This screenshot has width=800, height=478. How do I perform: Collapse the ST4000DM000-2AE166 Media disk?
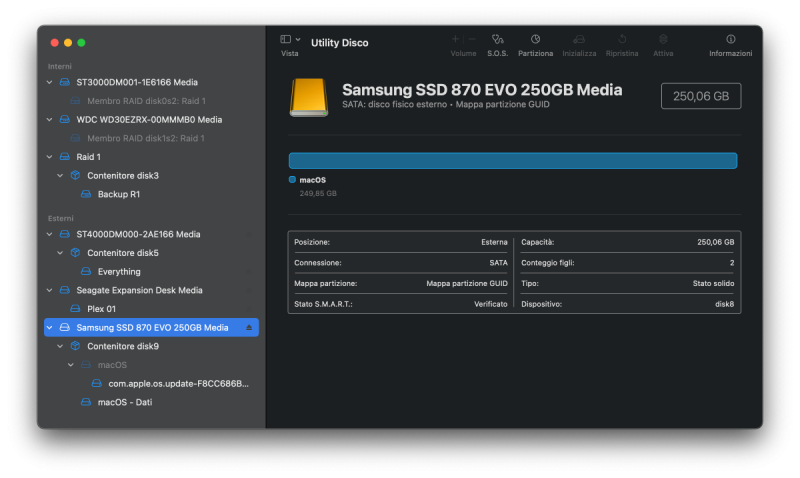coord(50,234)
